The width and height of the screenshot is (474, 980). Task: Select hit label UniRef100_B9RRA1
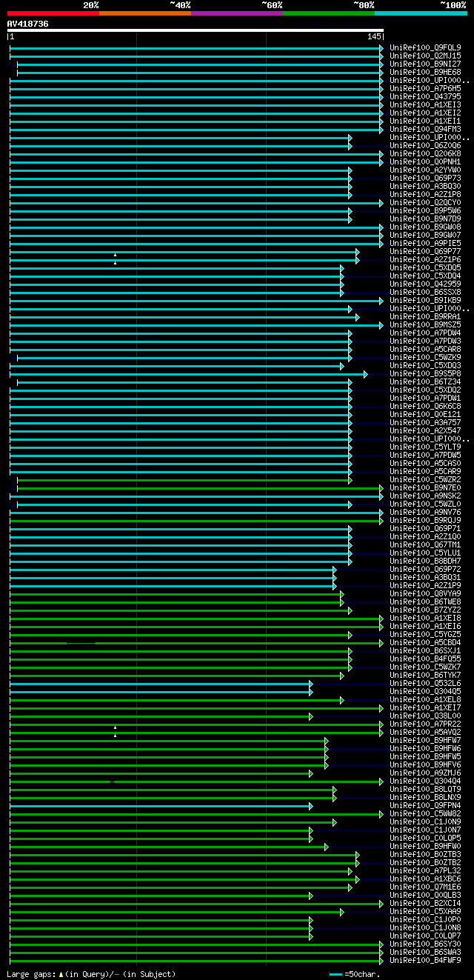coord(425,316)
